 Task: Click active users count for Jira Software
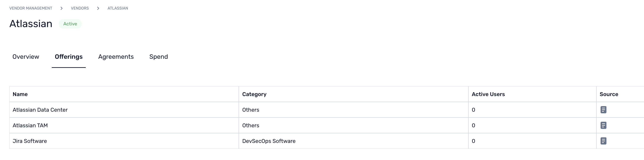tap(474, 141)
